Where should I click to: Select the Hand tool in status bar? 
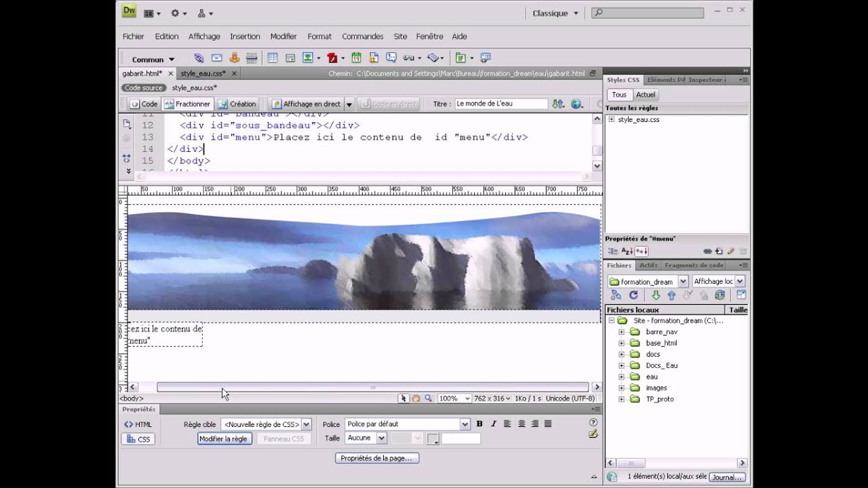coord(416,399)
